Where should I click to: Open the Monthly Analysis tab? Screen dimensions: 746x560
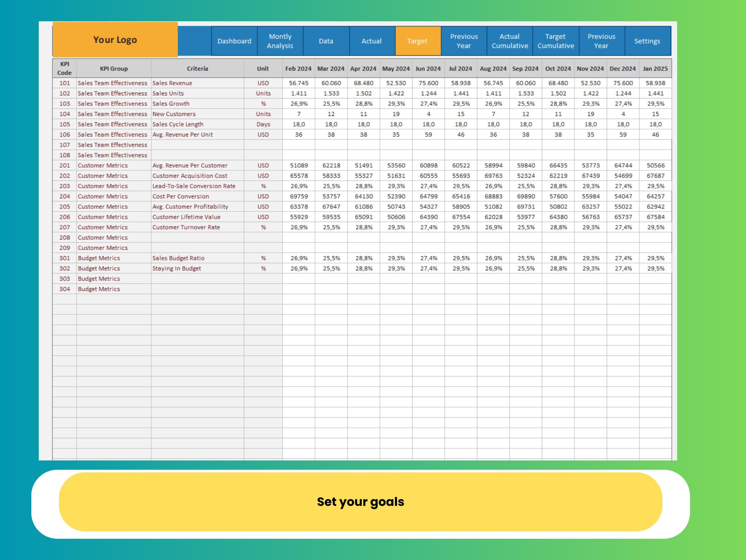pyautogui.click(x=280, y=41)
